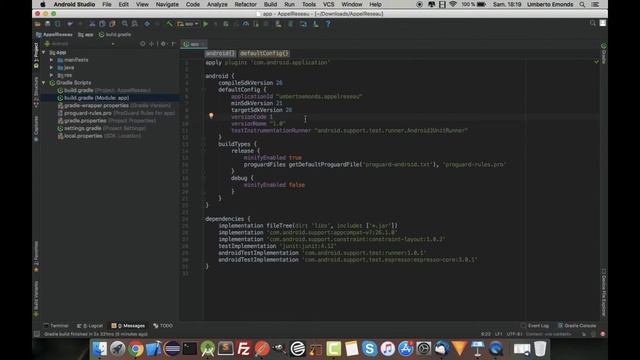Open the File menu
Image resolution: width=640 pixels, height=360 pixels.
(107, 4)
